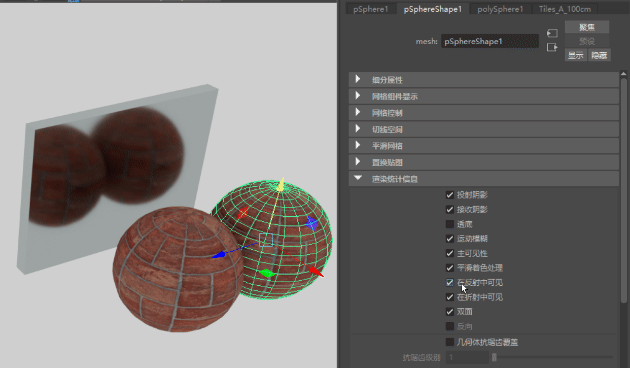Click the 'mesh:' label text
630x368 pixels.
point(426,41)
